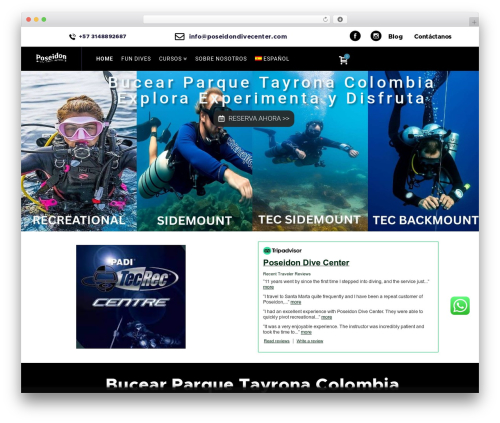Click the green maximize window button
The height and width of the screenshot is (423, 500).
click(x=44, y=20)
